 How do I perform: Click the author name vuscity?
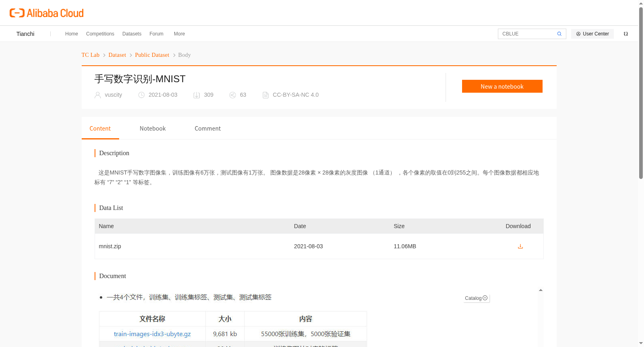coord(114,95)
